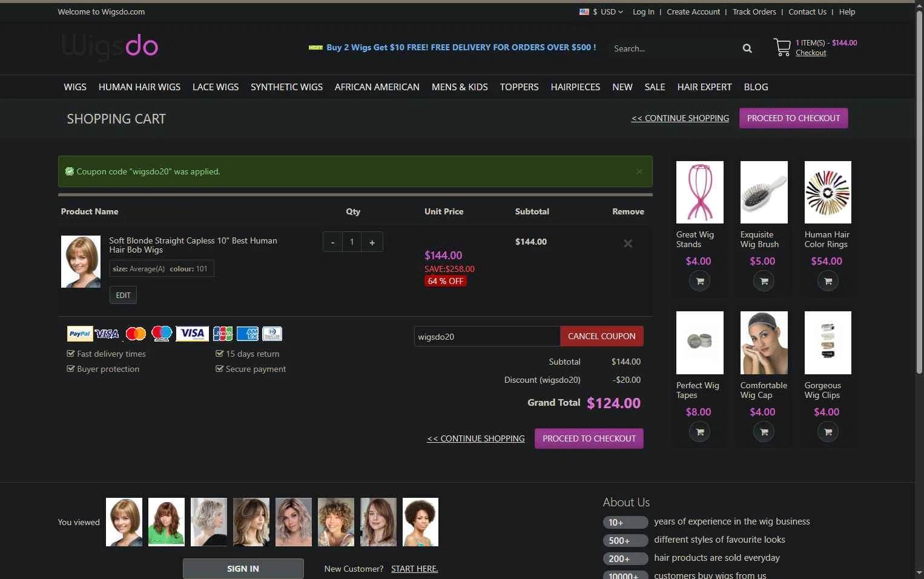Open the HUMAN HAIR WIGS menu

pos(139,87)
